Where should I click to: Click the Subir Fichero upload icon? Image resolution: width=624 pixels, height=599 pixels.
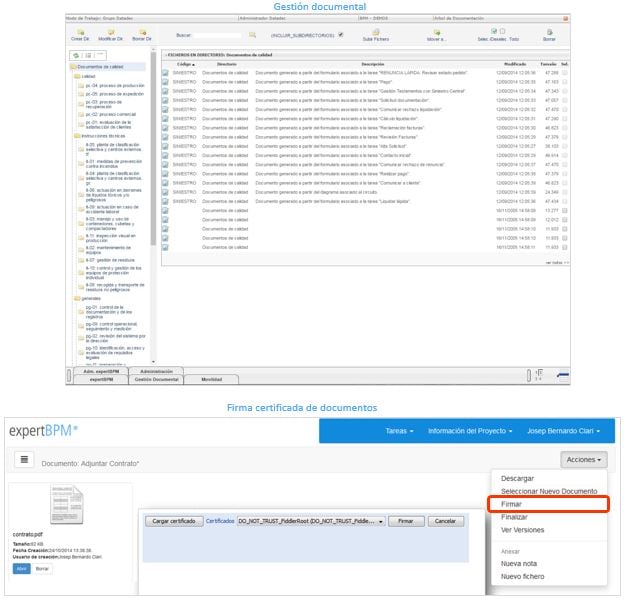376,32
